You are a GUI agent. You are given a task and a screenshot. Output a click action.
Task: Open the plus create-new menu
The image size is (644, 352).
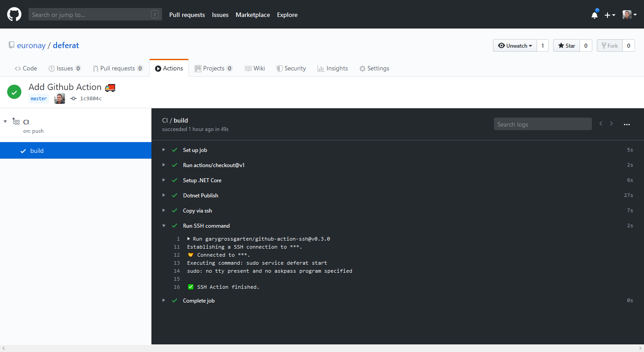tap(610, 15)
